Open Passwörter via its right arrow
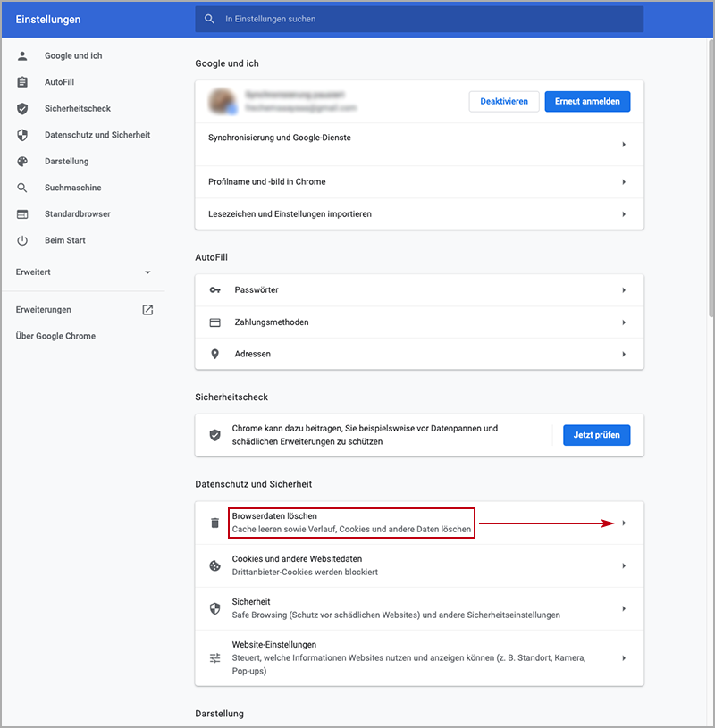 click(624, 290)
